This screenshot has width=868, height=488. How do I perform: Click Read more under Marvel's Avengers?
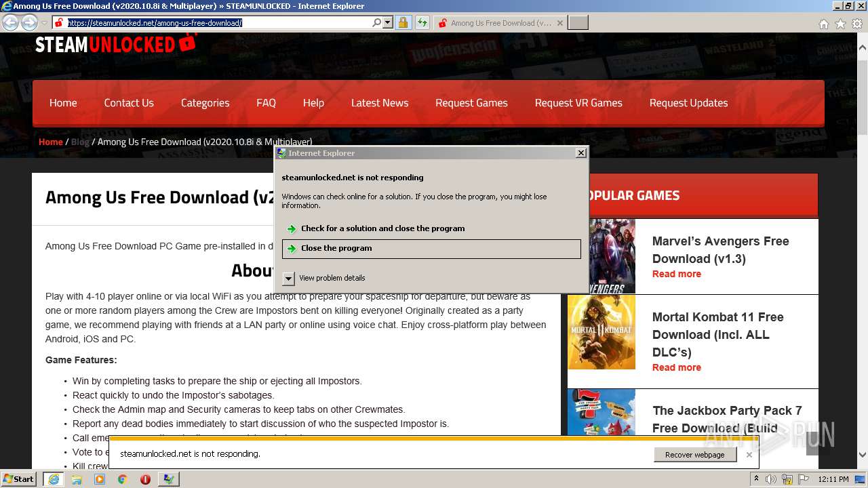coord(677,274)
